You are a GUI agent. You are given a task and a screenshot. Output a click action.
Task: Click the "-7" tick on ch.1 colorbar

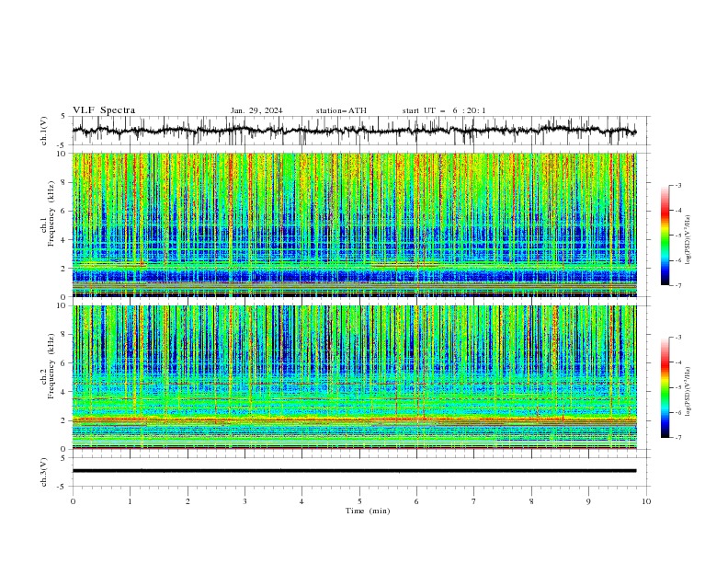coord(678,286)
